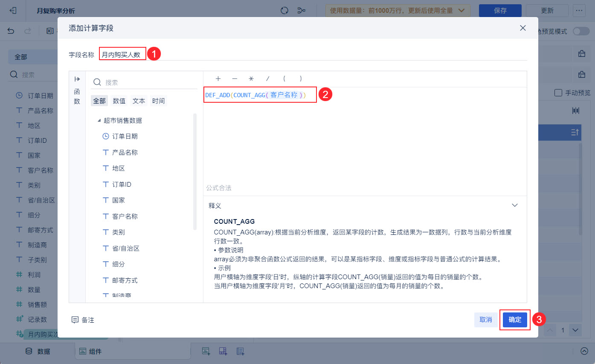Click the DEF_ADD formula text in the editor
Image resolution: width=595 pixels, height=364 pixels.
click(x=255, y=95)
